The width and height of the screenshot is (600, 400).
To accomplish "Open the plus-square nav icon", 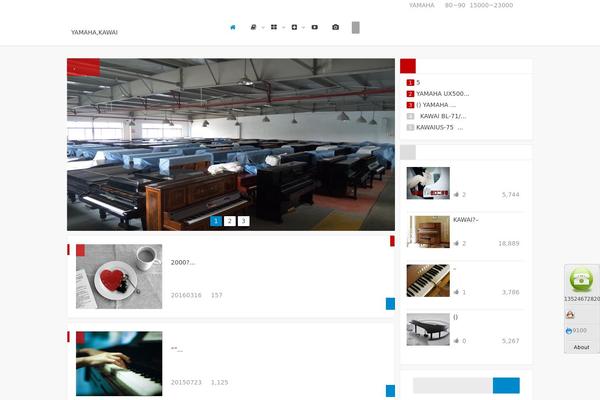I will coord(294,27).
